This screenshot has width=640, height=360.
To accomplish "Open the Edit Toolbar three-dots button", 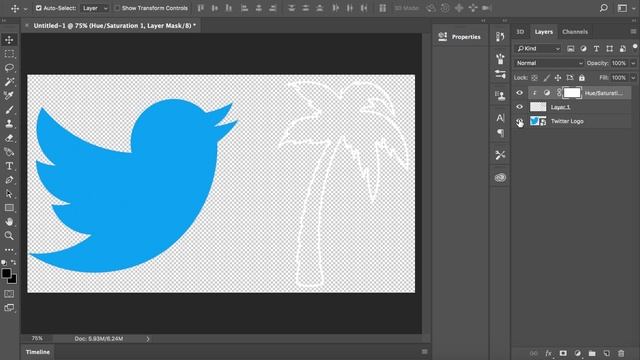I will click(x=9, y=249).
